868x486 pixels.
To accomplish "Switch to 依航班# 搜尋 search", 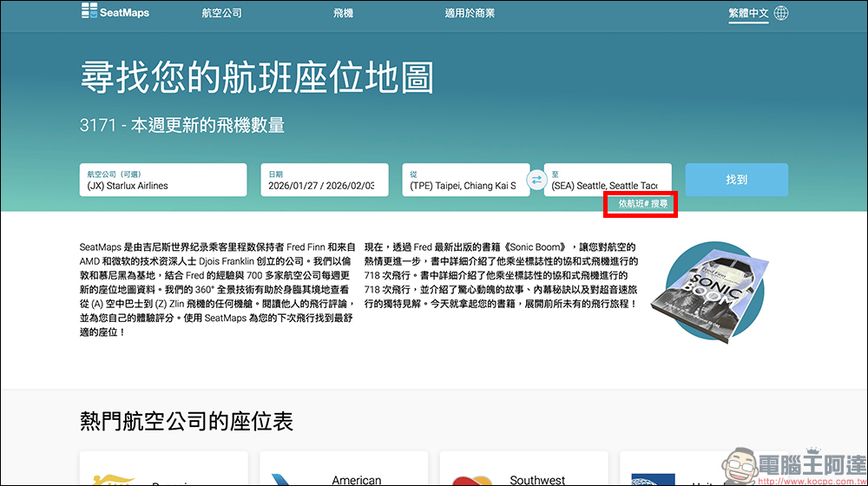I will click(642, 204).
